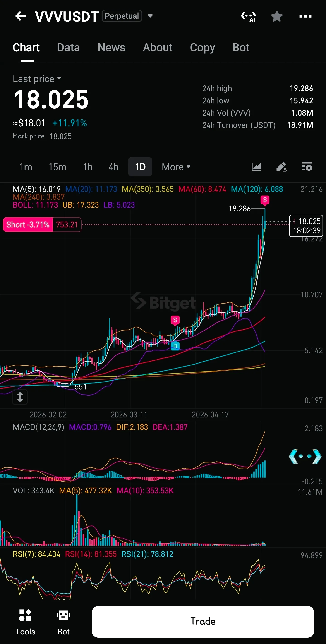Viewport: 326px width, 644px height.
Task: Tap the MA(240): 3.837 indicator label
Action: 39,197
